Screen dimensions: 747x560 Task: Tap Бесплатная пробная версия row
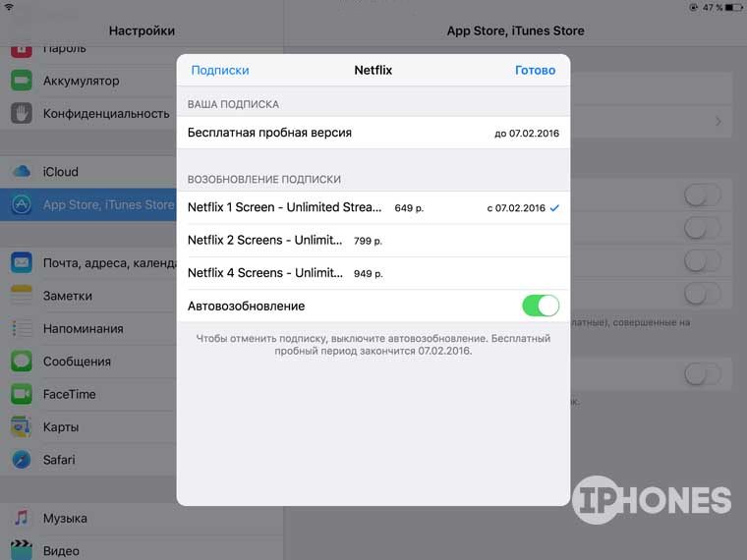[x=373, y=133]
